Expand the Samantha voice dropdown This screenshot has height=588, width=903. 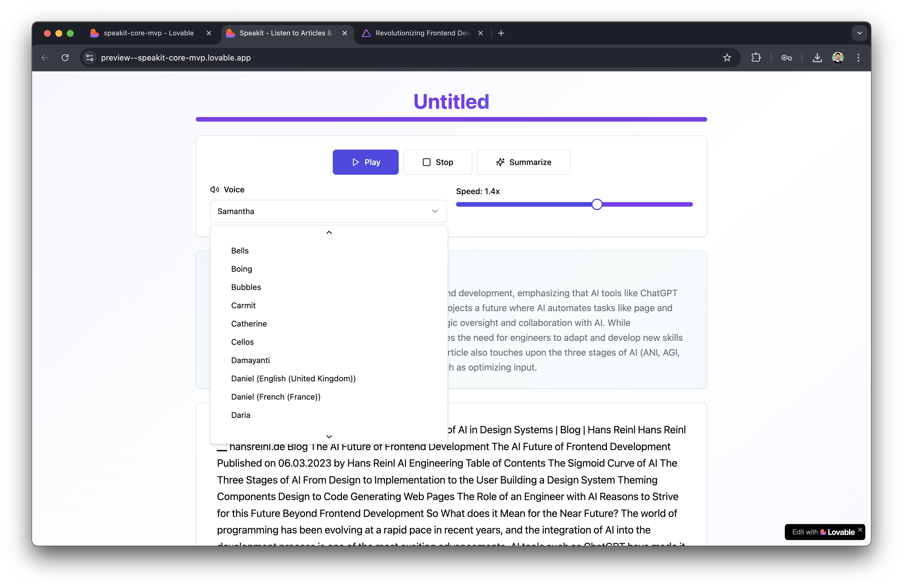[x=328, y=211]
